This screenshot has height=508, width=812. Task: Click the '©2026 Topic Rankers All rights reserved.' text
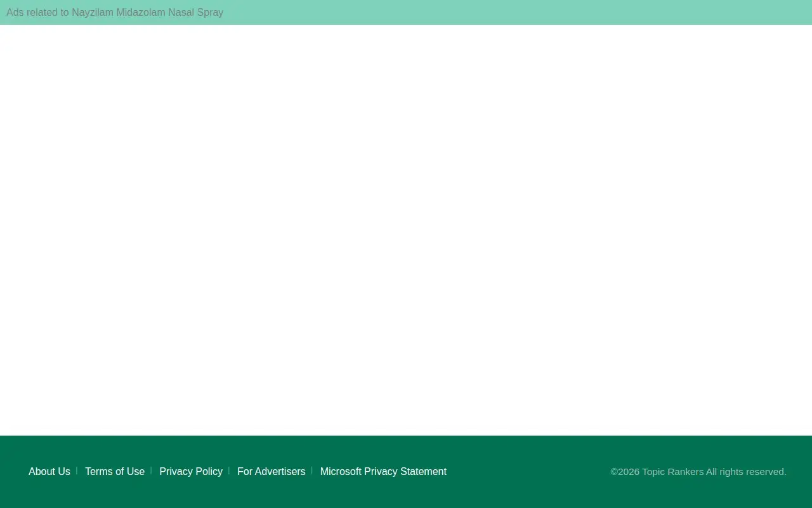pos(698,471)
